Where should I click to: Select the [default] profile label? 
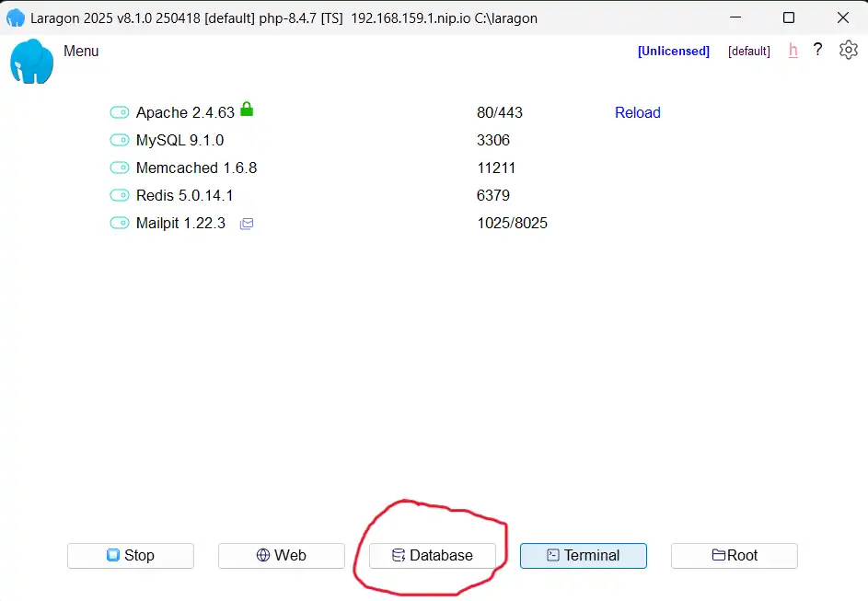(748, 51)
